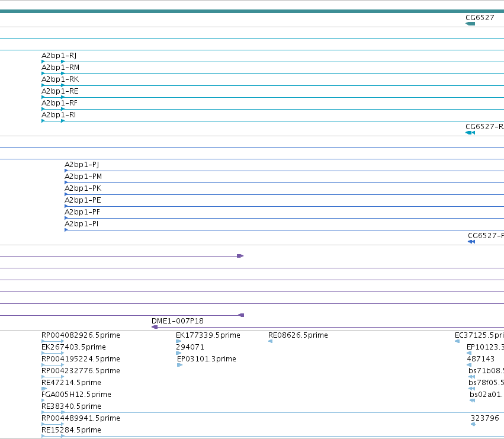This screenshot has width=504, height=439.
Task: Select EST RE38340.5prime label
Action: coord(71,406)
